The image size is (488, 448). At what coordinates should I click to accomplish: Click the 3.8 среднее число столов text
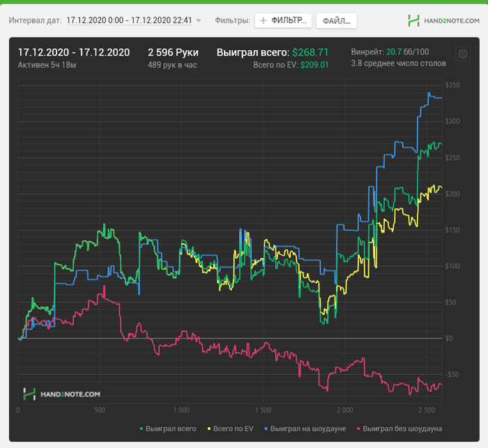click(399, 63)
